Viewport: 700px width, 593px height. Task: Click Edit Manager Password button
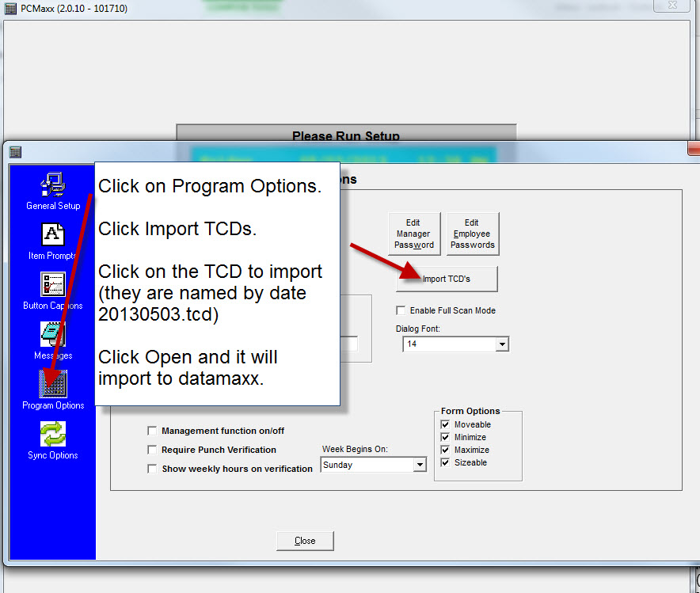point(414,234)
